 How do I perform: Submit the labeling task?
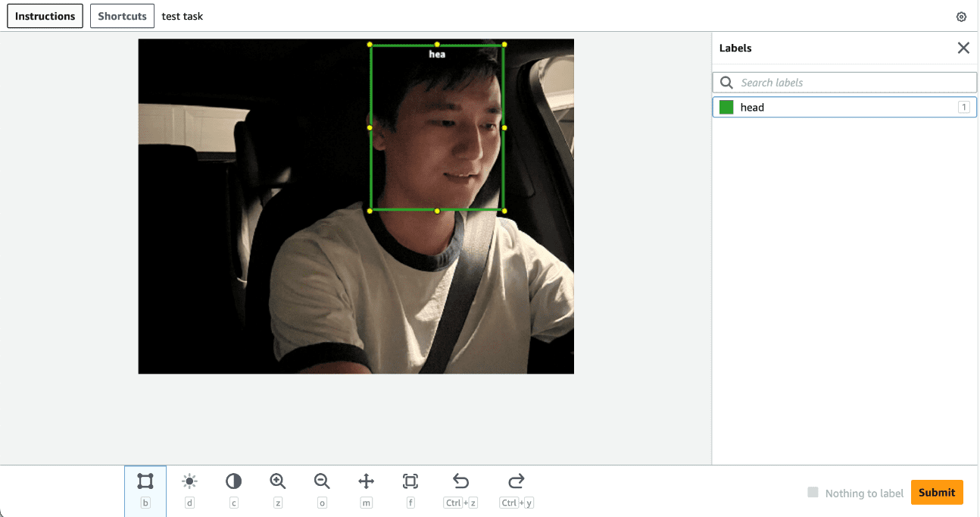(937, 492)
